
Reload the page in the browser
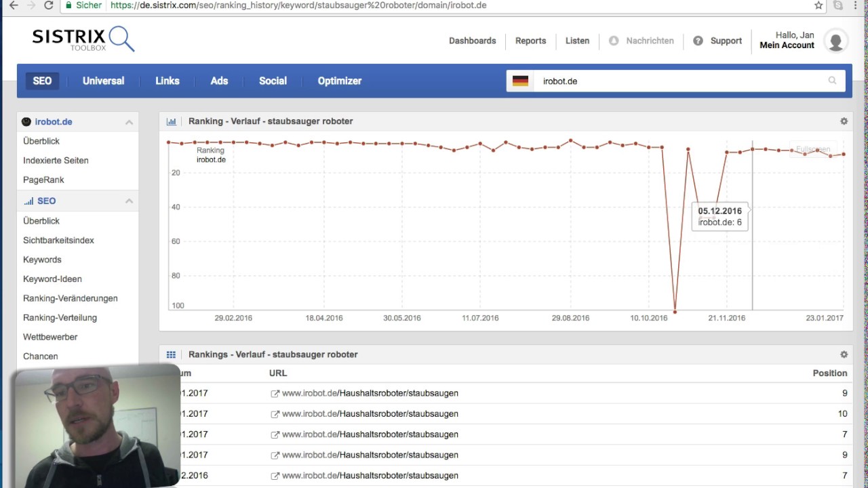coord(48,5)
